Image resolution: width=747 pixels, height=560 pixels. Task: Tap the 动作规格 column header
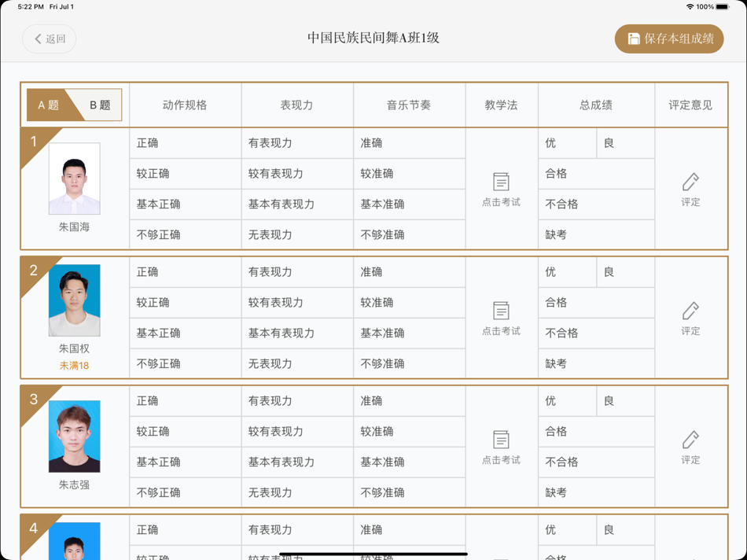185,105
